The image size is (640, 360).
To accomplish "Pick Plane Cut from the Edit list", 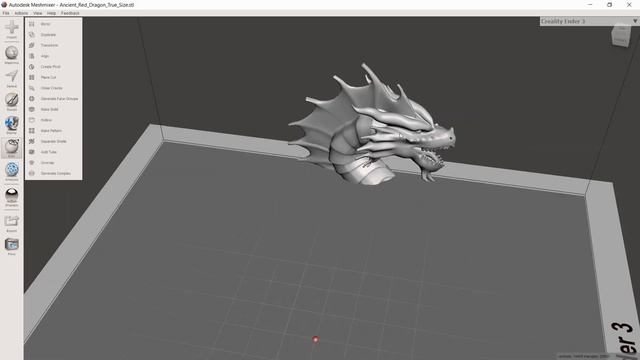I will (x=49, y=77).
